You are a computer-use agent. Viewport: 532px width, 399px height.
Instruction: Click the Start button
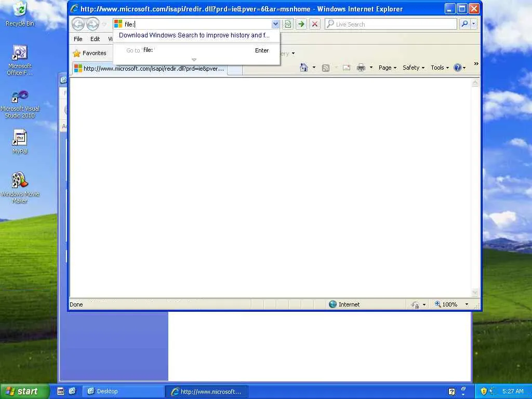pyautogui.click(x=24, y=391)
